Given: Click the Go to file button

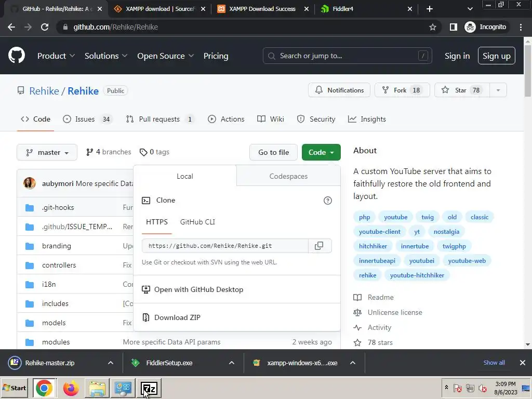Looking at the screenshot, I should pyautogui.click(x=273, y=152).
